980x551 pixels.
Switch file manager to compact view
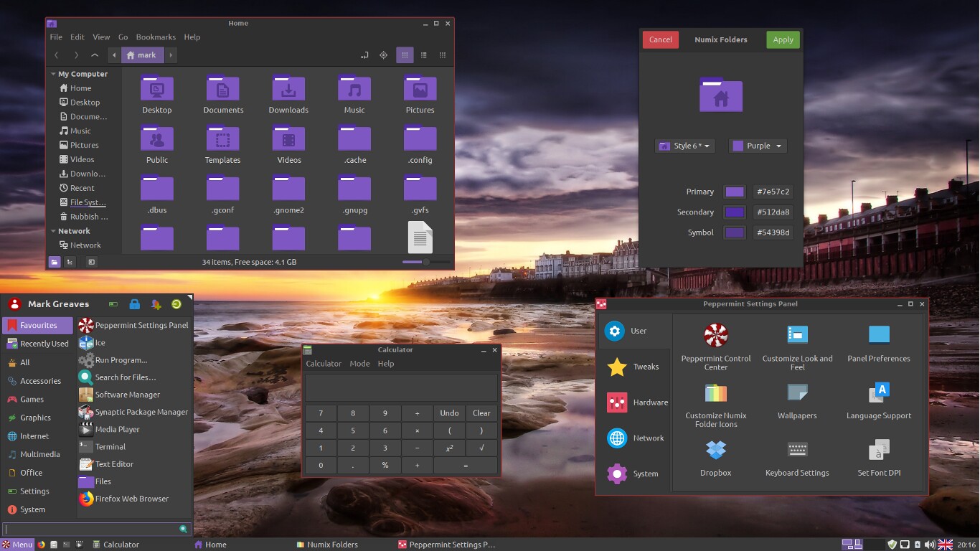coord(443,55)
